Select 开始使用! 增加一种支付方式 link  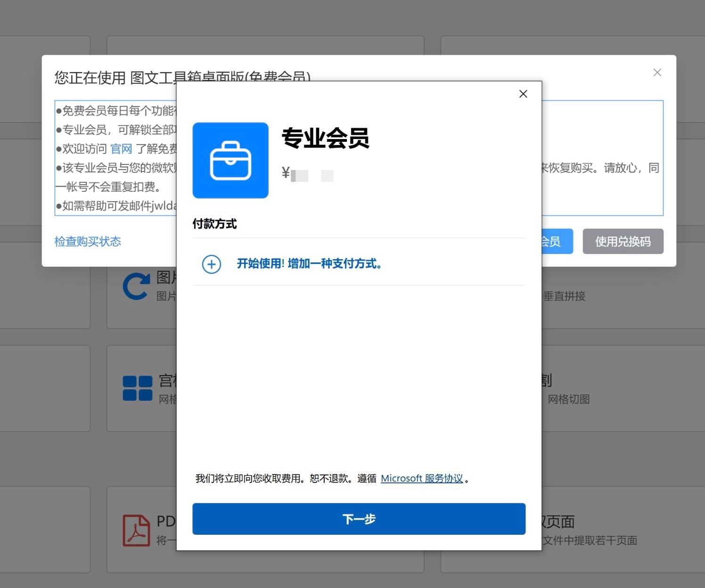pos(309,264)
